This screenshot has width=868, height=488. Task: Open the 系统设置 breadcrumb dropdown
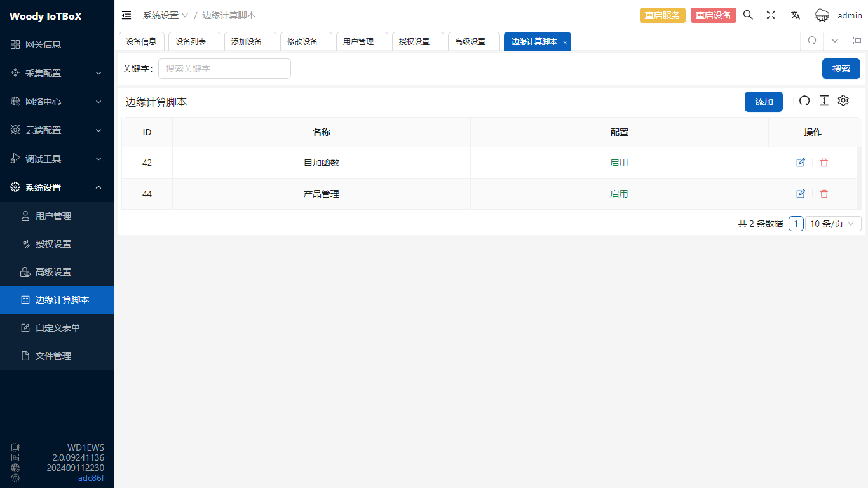pyautogui.click(x=165, y=15)
